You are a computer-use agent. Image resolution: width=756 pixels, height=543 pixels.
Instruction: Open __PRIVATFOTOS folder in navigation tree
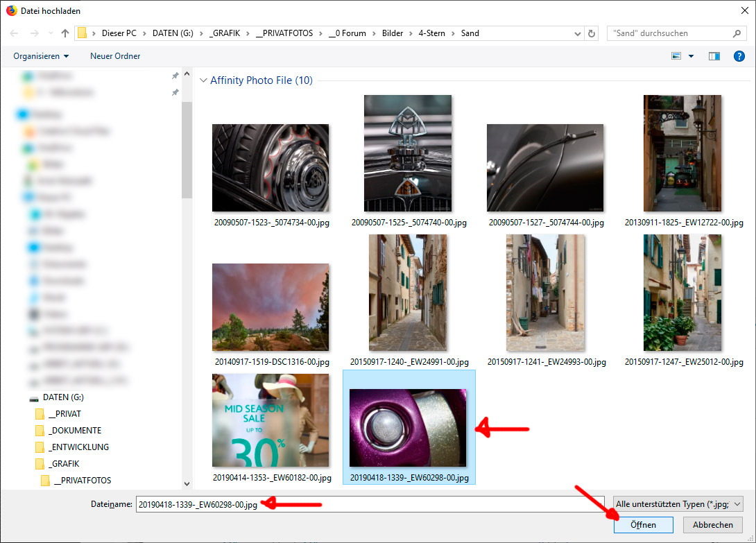(83, 481)
